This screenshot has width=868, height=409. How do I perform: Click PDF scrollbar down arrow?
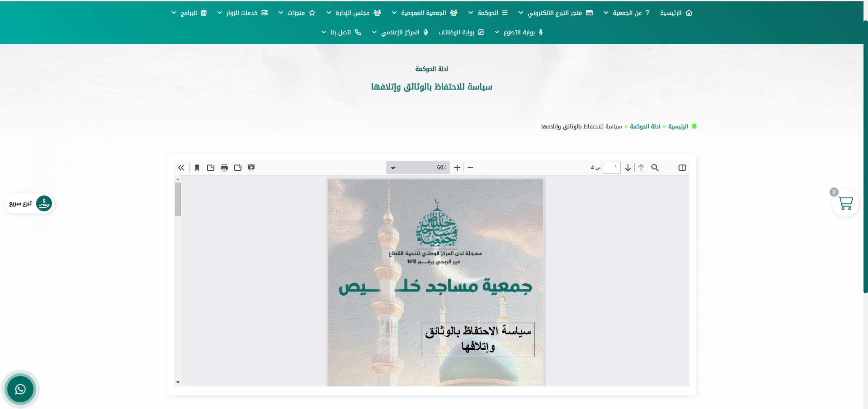[178, 382]
